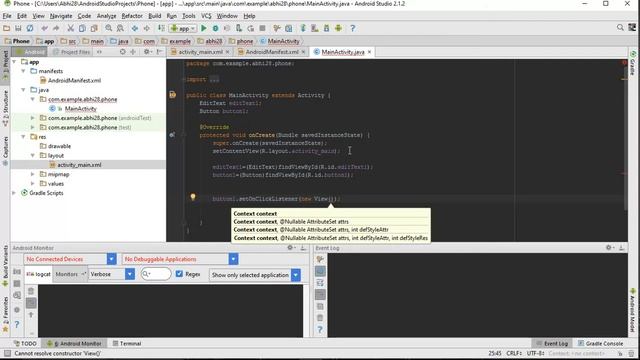This screenshot has height=360, width=640.
Task: Switch to AndroidManifest.xml editor tab
Action: click(x=272, y=52)
